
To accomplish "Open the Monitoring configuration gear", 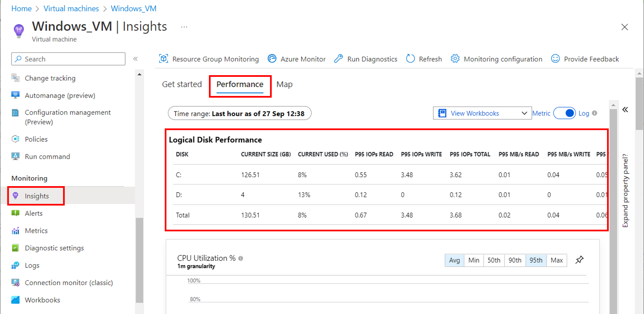I will click(455, 59).
